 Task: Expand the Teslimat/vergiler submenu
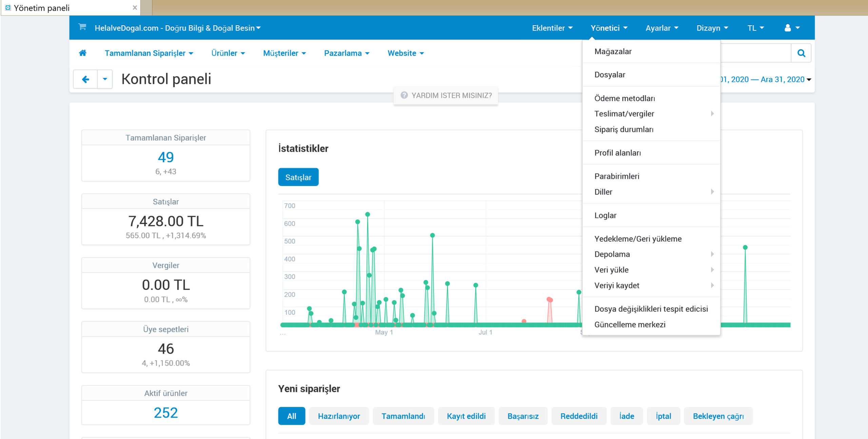[651, 114]
